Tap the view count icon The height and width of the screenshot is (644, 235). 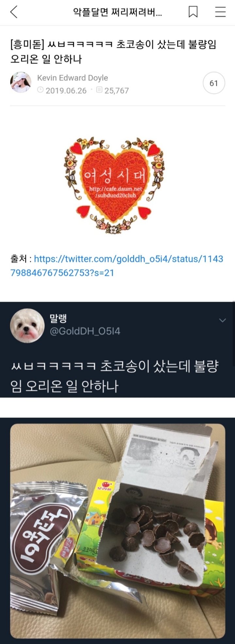(x=100, y=89)
